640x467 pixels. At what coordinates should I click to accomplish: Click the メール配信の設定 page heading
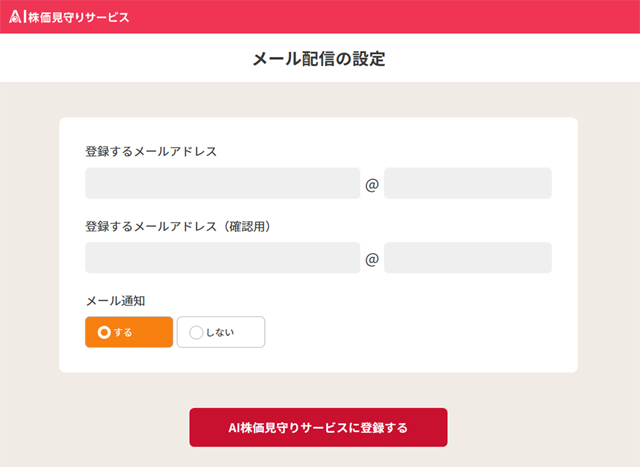319,59
